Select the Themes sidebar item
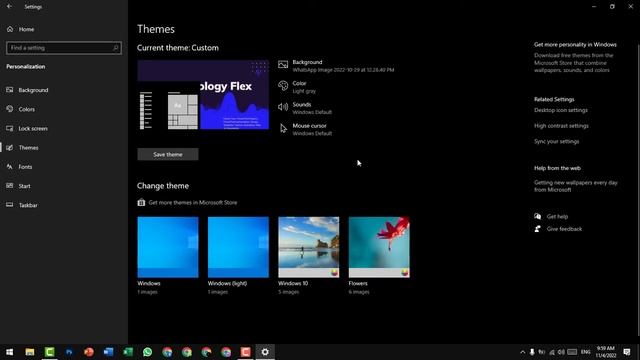Viewport: 640px width, 360px height. [64, 147]
